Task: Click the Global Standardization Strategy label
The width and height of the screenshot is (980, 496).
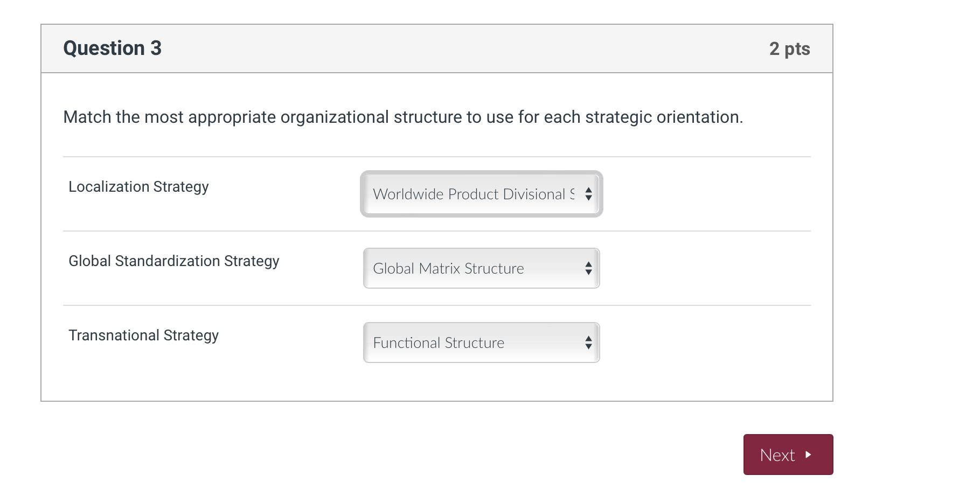Action: pyautogui.click(x=173, y=261)
